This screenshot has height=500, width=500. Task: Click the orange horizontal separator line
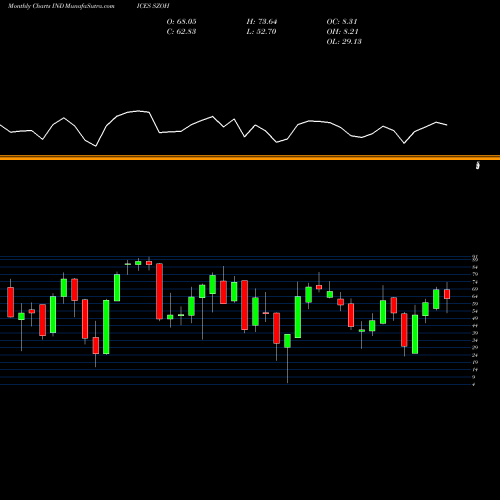coord(250,158)
